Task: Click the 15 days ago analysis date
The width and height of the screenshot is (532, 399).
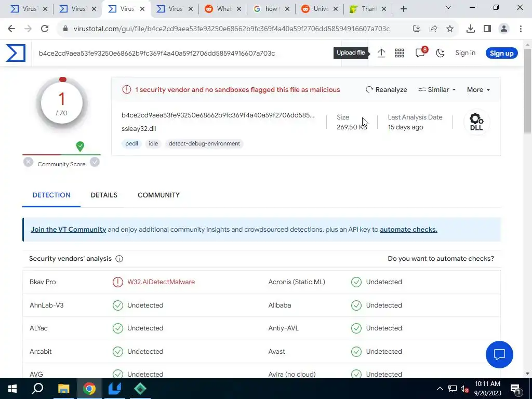Action: (x=405, y=127)
